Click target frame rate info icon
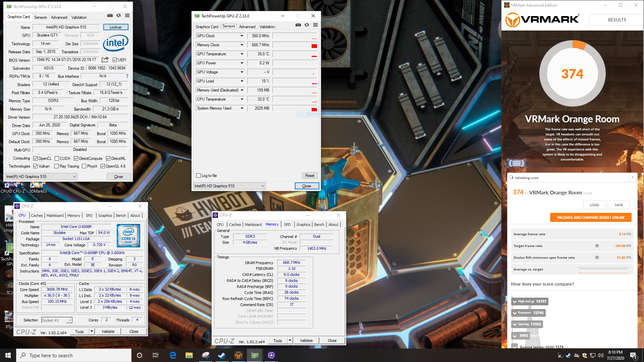 tap(597, 246)
